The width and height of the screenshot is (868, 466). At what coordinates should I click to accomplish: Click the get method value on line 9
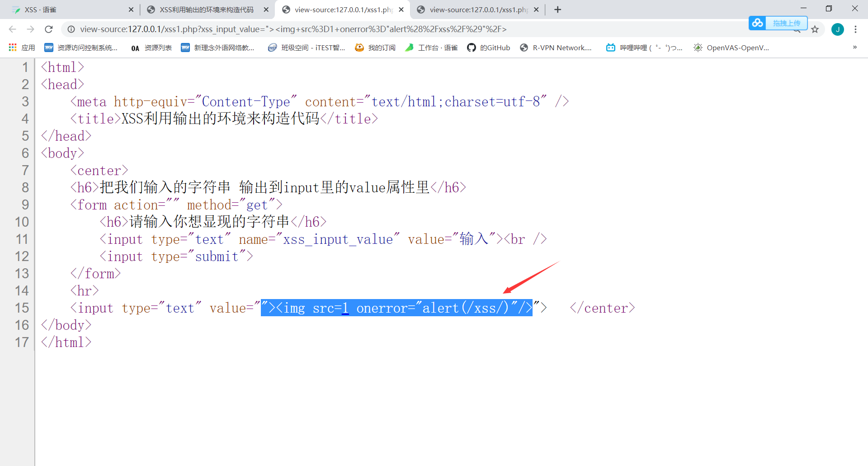[257, 205]
